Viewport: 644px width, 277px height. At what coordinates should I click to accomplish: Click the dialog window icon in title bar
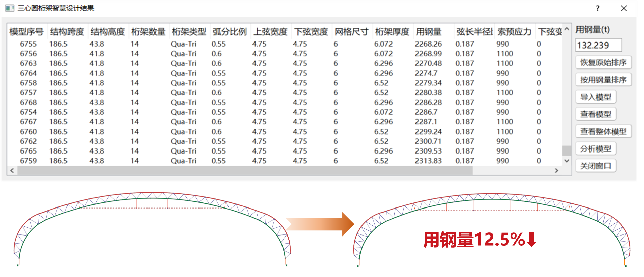tap(9, 8)
